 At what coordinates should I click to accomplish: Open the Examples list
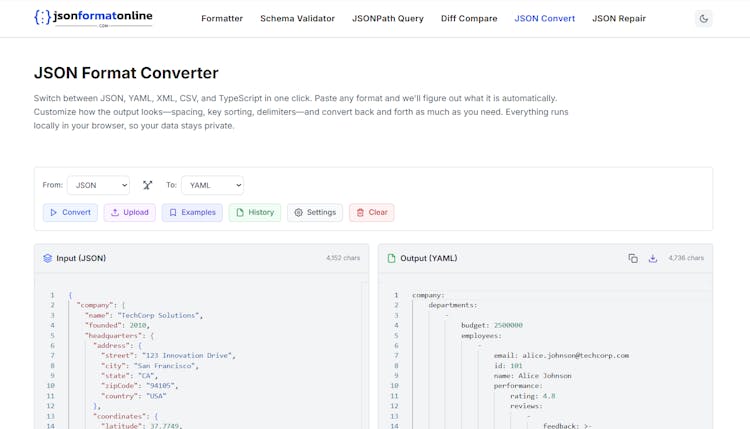(x=192, y=212)
